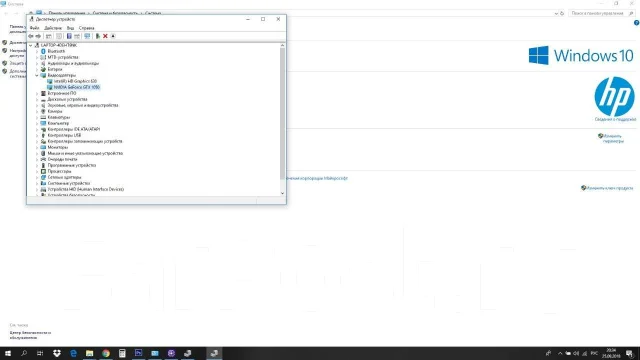Click the Update driver toolbar icon with green arrow
Image resolution: width=640 pixels, height=360 pixels.
[x=98, y=36]
